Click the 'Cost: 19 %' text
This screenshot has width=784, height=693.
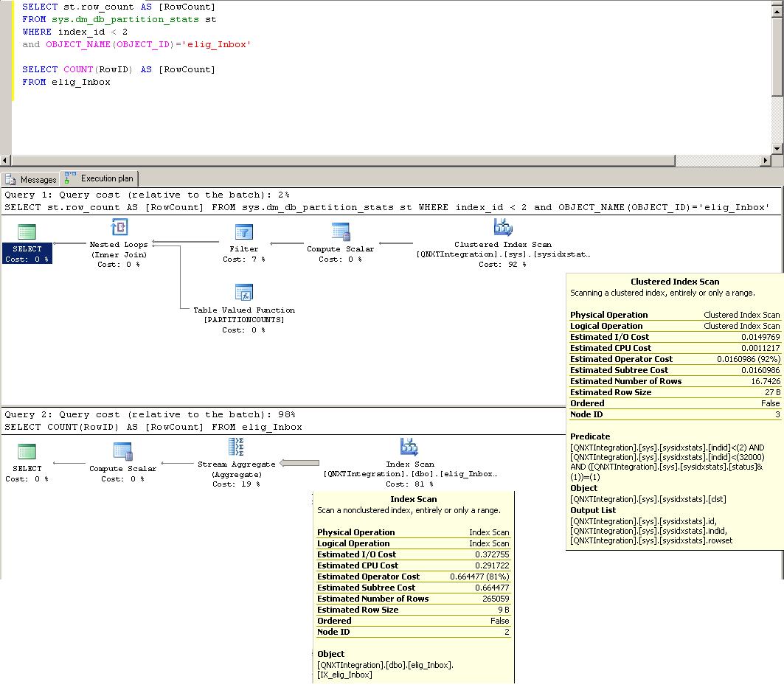click(236, 484)
